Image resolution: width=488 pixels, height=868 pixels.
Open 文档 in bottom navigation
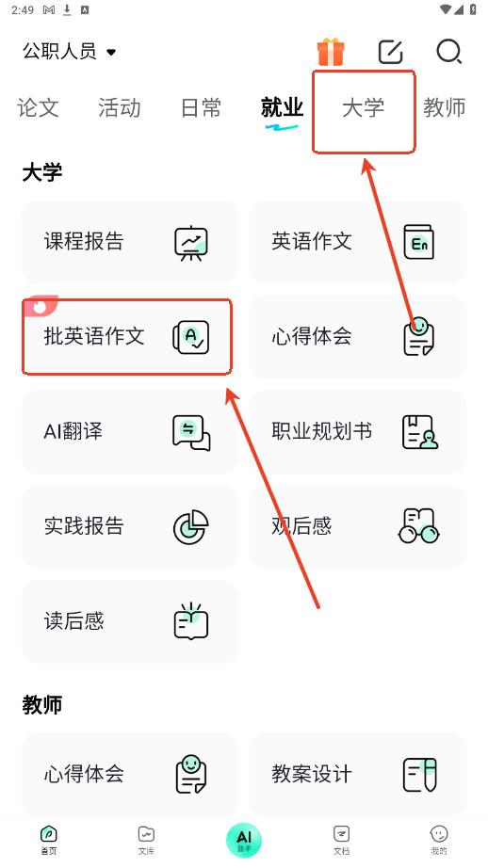[x=341, y=841]
